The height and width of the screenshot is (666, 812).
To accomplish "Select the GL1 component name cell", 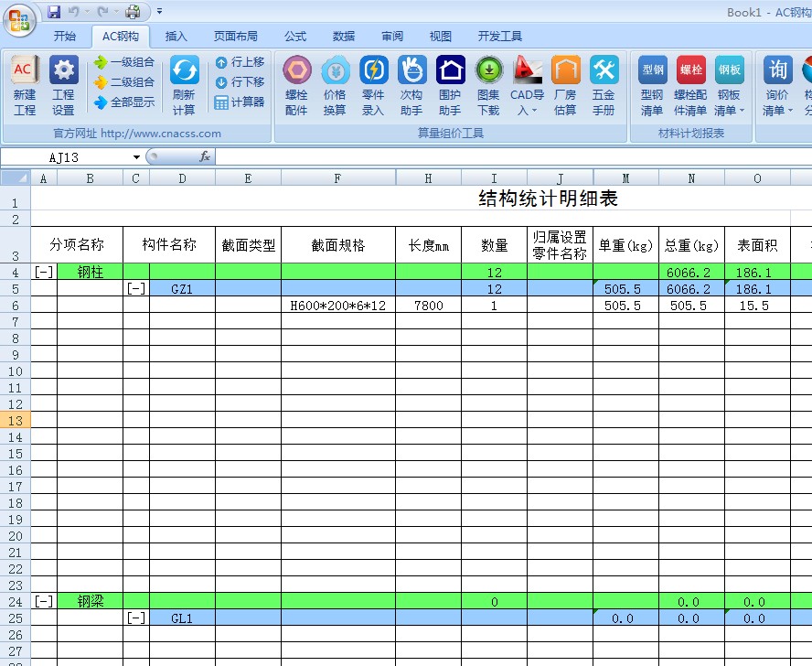I will click(x=182, y=618).
